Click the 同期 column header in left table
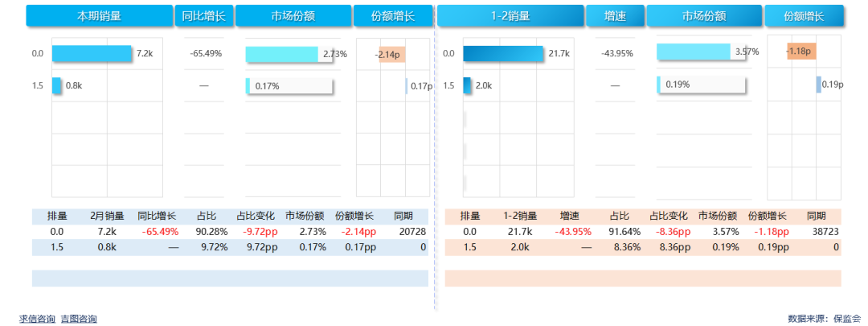 click(x=403, y=216)
